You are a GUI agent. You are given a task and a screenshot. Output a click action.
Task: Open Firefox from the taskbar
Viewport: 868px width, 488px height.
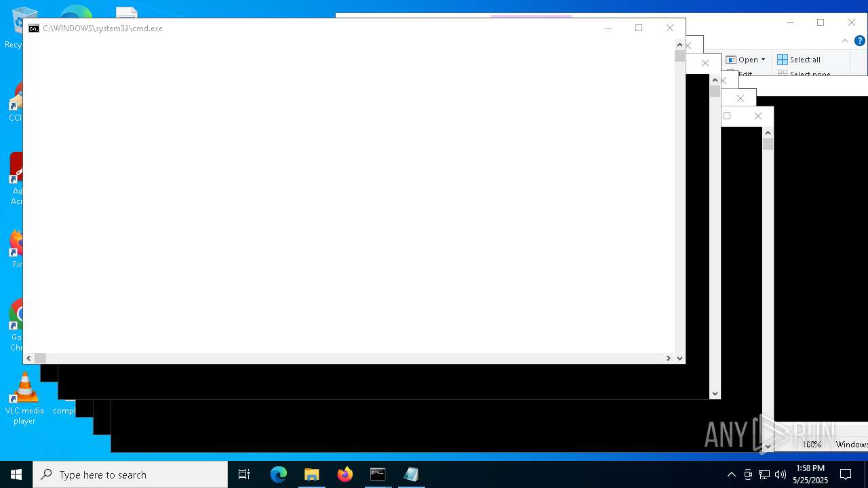click(x=345, y=474)
